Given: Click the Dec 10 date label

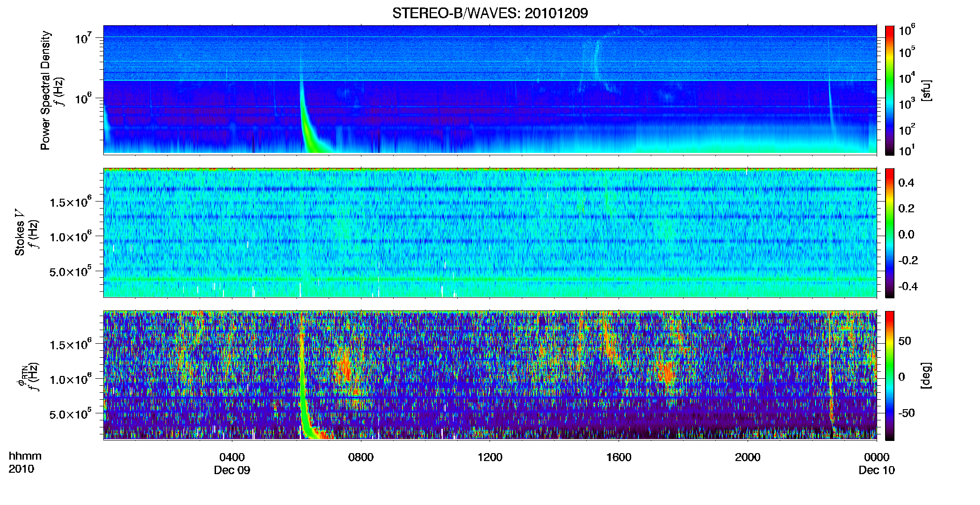Looking at the screenshot, I should pyautogui.click(x=877, y=470).
